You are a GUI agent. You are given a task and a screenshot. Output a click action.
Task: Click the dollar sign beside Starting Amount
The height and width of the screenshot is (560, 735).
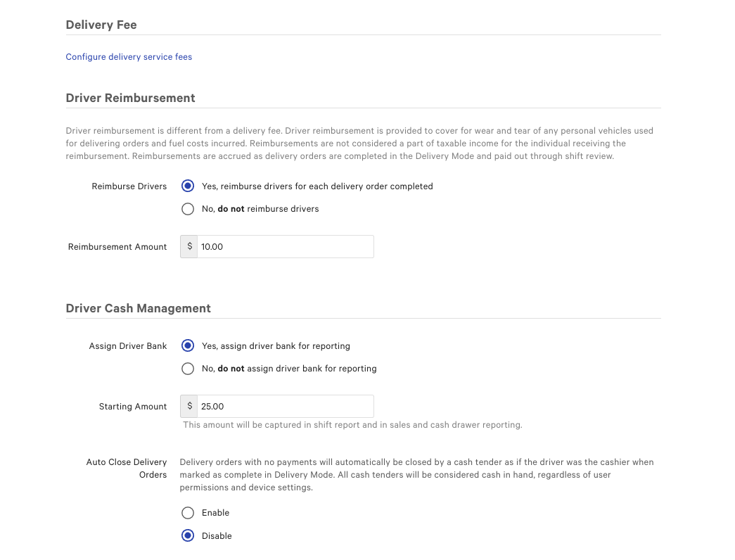(x=188, y=406)
